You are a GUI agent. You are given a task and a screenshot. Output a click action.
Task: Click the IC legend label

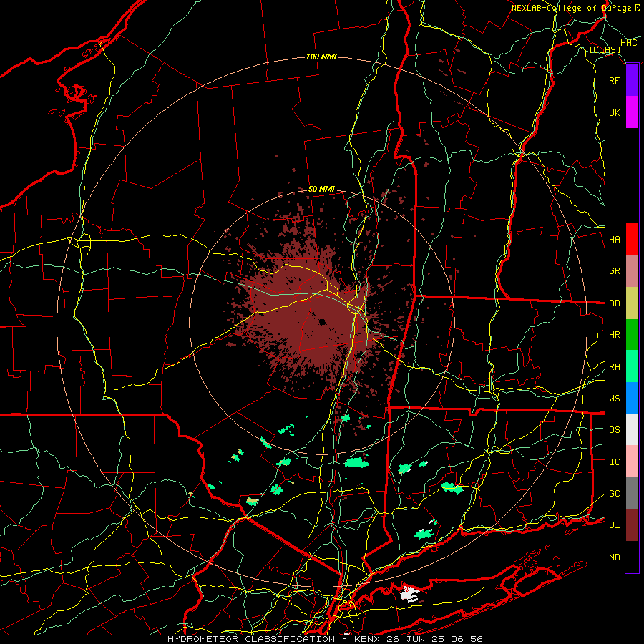coord(614,462)
